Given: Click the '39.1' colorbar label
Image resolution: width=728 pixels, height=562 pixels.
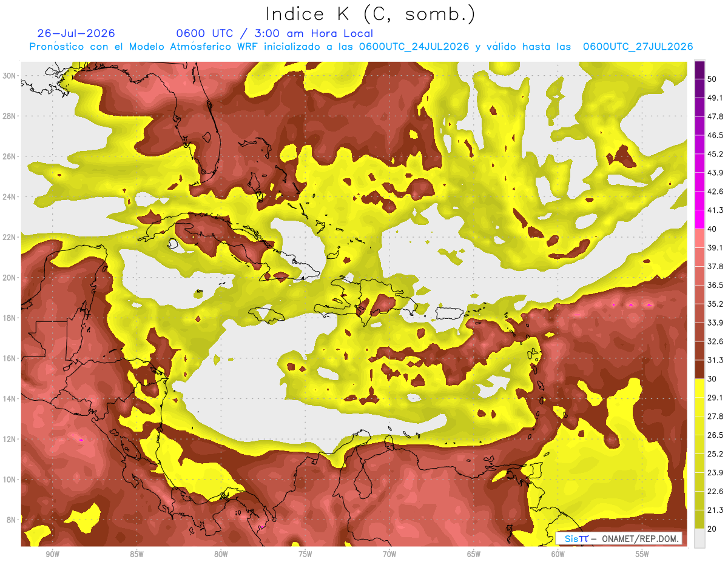Looking at the screenshot, I should coord(715,248).
